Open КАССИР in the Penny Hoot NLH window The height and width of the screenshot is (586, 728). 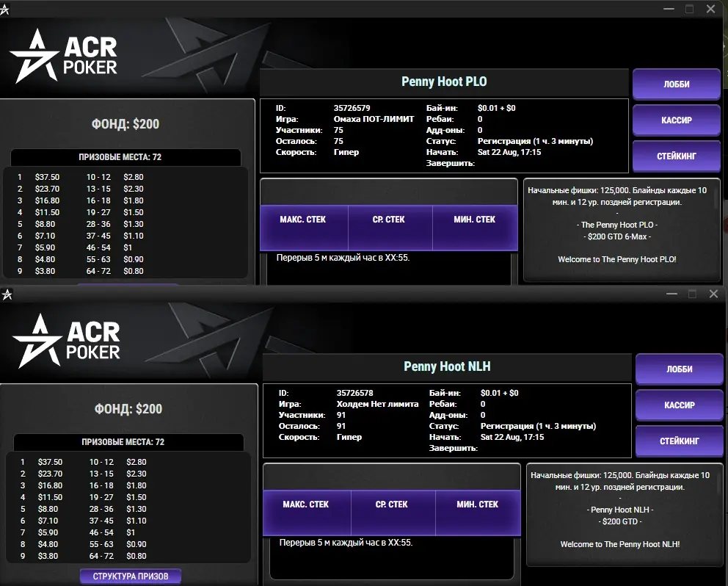(x=680, y=405)
